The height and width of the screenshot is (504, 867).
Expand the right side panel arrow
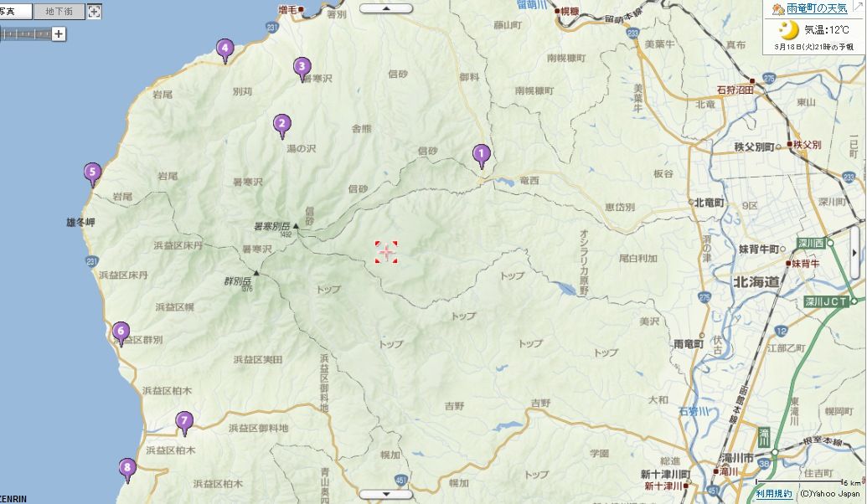click(x=854, y=253)
